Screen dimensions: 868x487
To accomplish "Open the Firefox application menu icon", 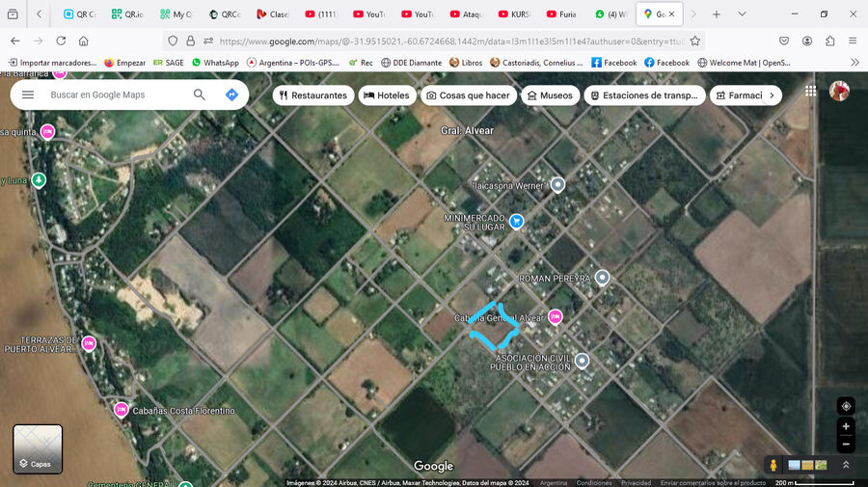I will pos(853,41).
